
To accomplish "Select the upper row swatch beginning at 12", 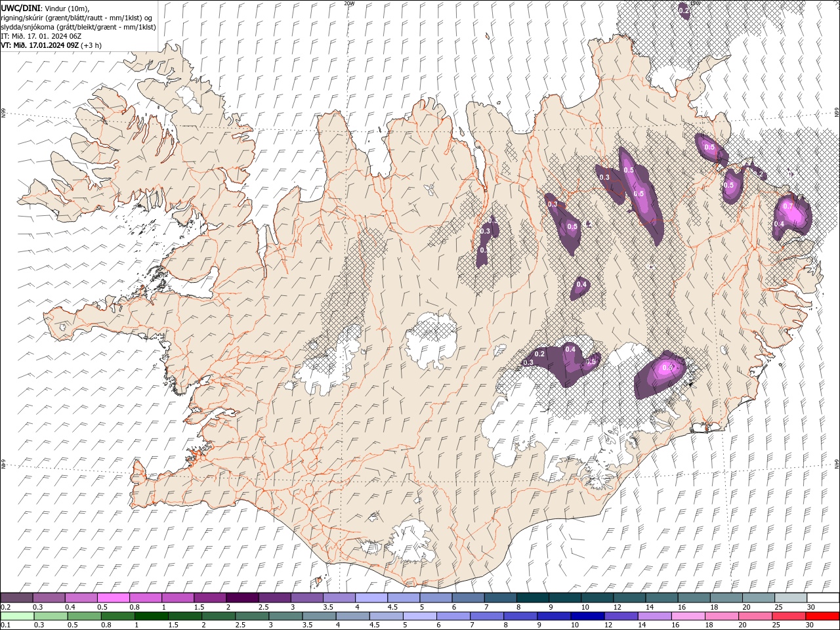I will point(629,598).
